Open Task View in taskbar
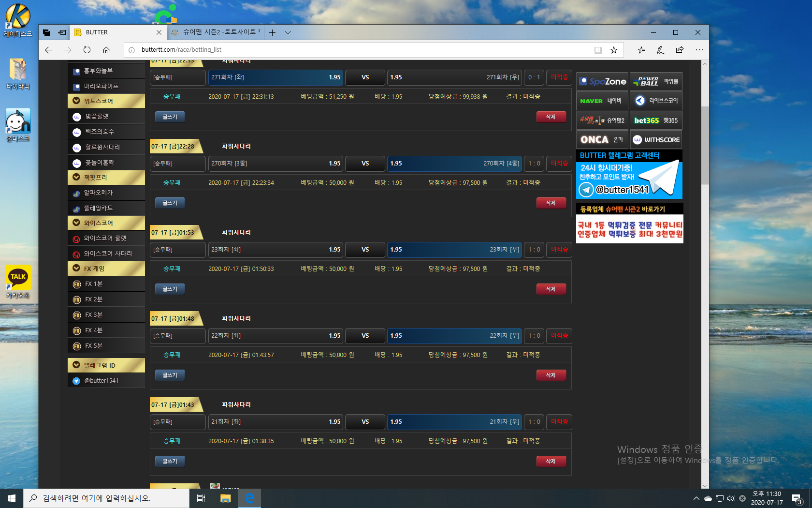Viewport: 812px width, 508px height. coord(201,498)
